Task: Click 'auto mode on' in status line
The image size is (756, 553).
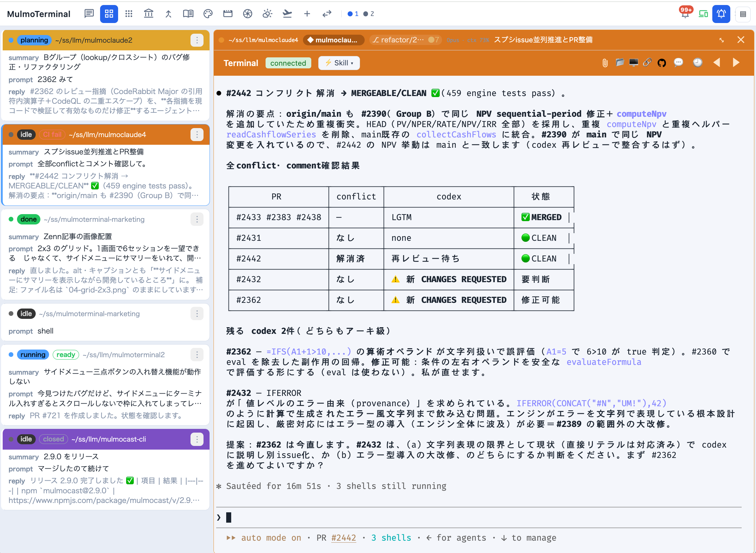Action: 271,538
